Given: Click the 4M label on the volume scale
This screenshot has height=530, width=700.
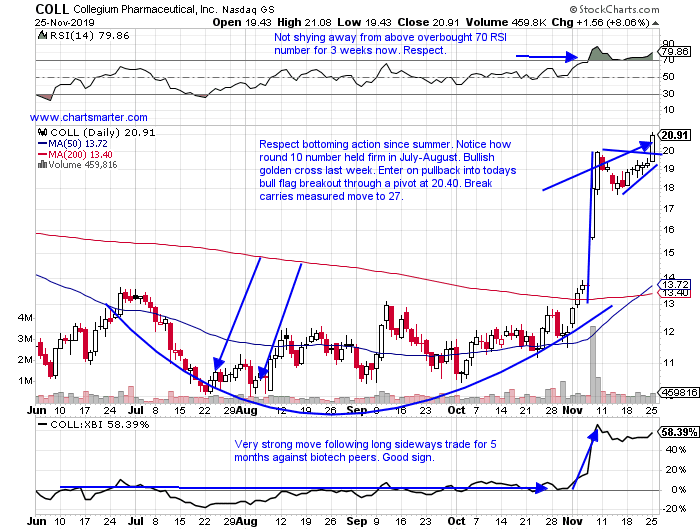Looking at the screenshot, I should [25, 317].
